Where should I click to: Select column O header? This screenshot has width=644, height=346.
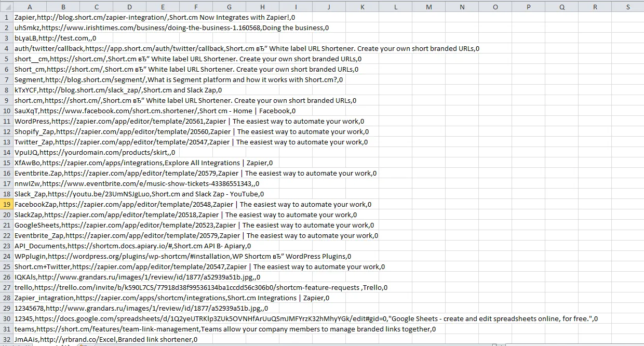(x=495, y=7)
